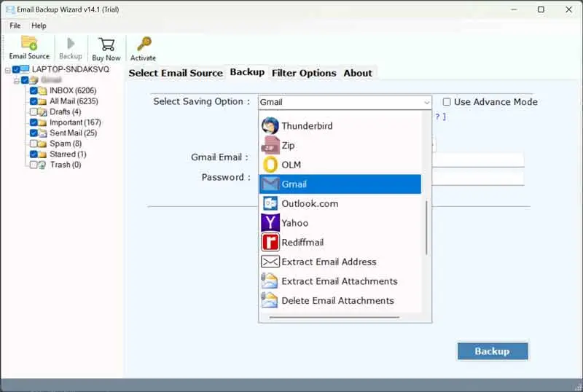Choose Yahoo from the list
The width and height of the screenshot is (583, 392).
294,223
